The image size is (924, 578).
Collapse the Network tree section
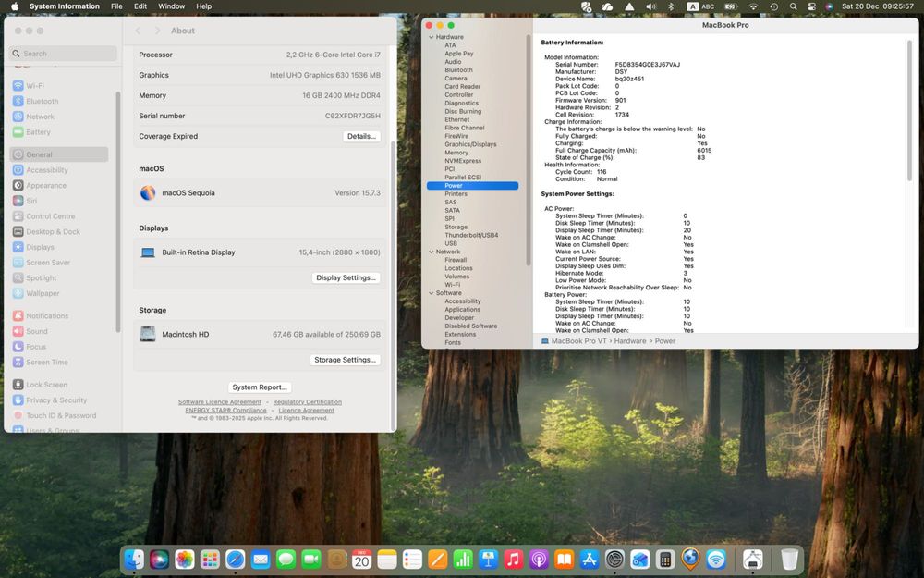pos(431,252)
